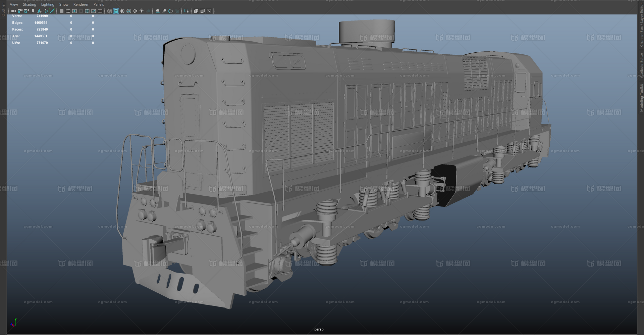Open camera attributes icon
Viewport: 644px width, 335px height.
[x=26, y=11]
